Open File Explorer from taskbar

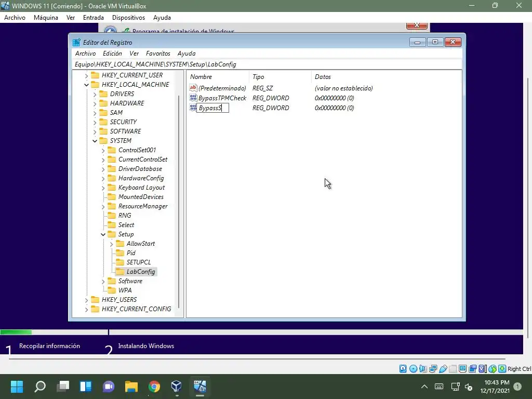click(131, 386)
